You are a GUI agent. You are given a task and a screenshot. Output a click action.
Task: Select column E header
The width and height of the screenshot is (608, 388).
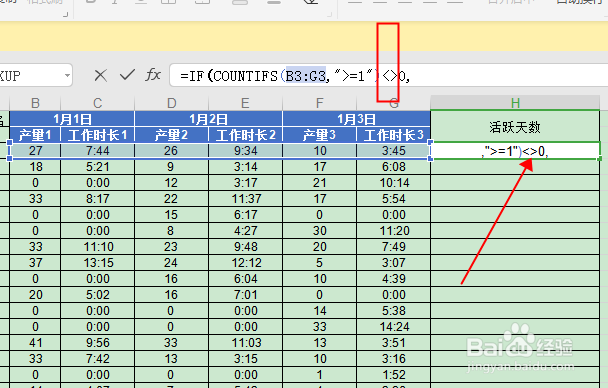pos(245,103)
